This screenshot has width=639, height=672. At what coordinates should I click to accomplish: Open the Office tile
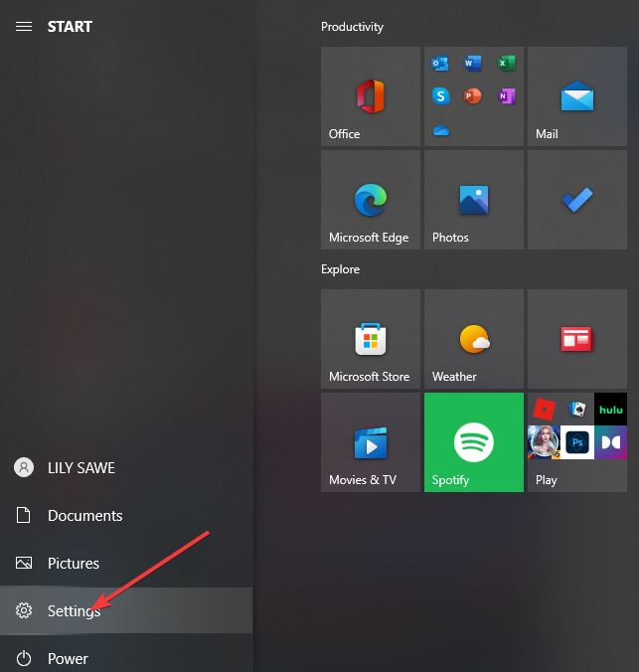coord(371,96)
